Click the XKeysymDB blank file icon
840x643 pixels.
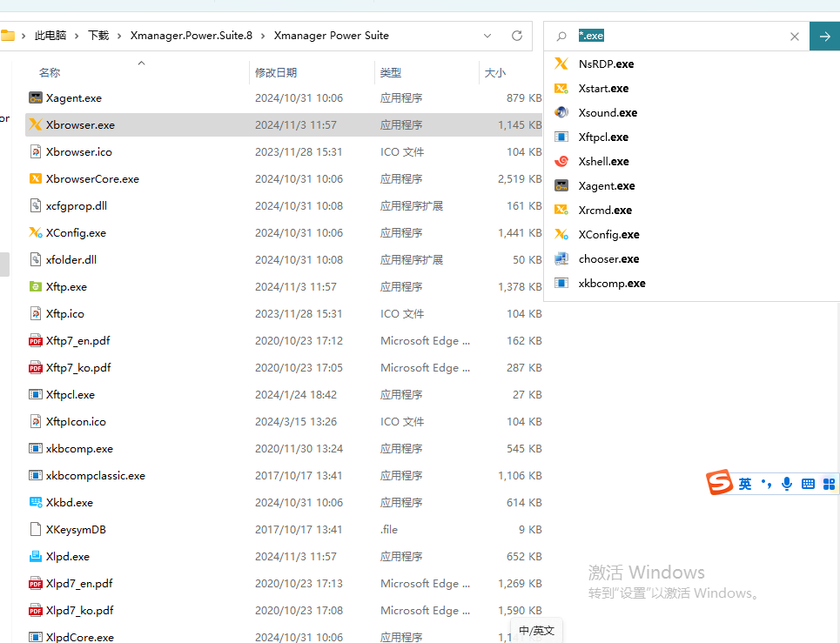tap(36, 530)
